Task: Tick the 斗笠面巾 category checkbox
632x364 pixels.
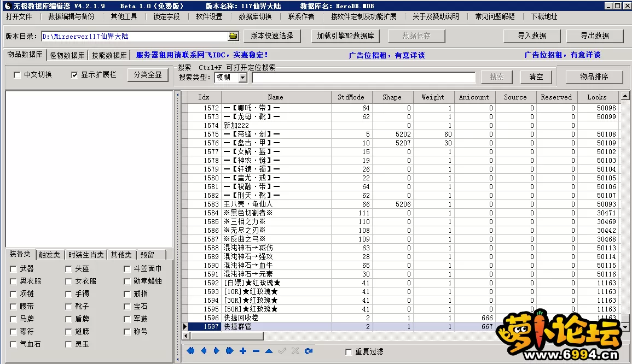Action: [x=127, y=269]
